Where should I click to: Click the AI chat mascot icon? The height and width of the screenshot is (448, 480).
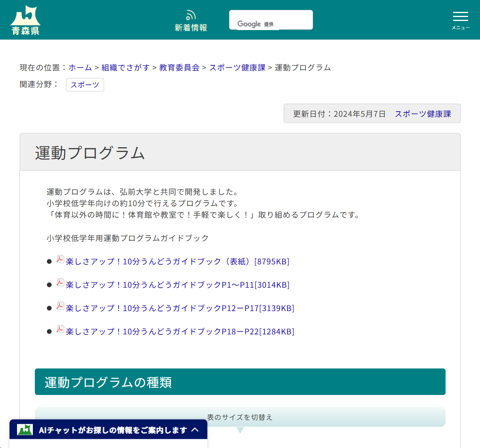tap(24, 430)
